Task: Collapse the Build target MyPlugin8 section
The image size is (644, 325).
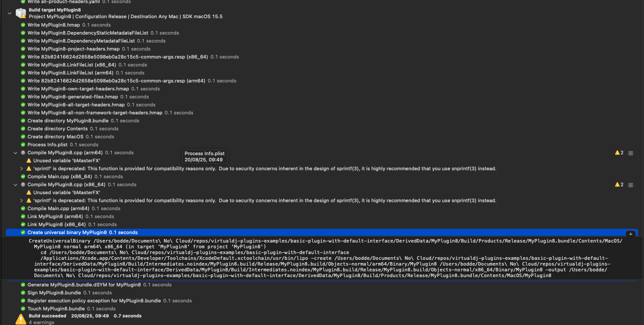Action: (x=10, y=13)
